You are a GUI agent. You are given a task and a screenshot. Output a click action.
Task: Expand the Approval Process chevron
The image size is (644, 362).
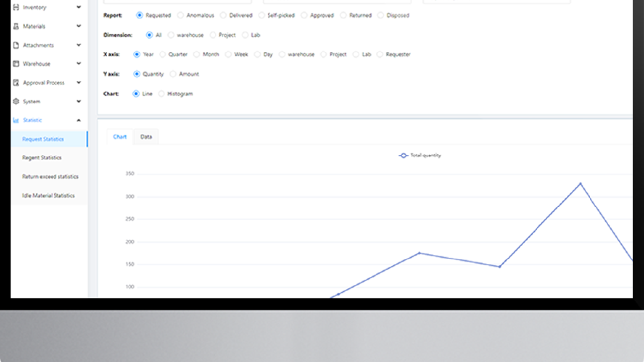point(79,83)
